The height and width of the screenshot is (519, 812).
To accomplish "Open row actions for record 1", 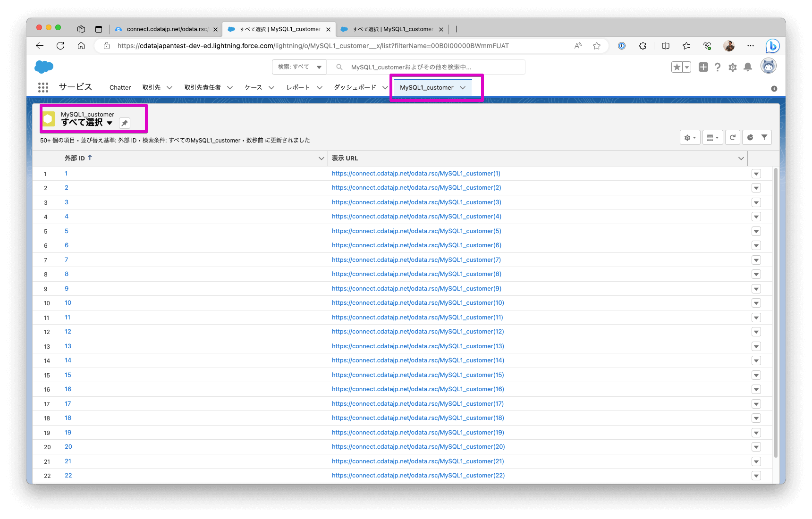I will click(756, 174).
